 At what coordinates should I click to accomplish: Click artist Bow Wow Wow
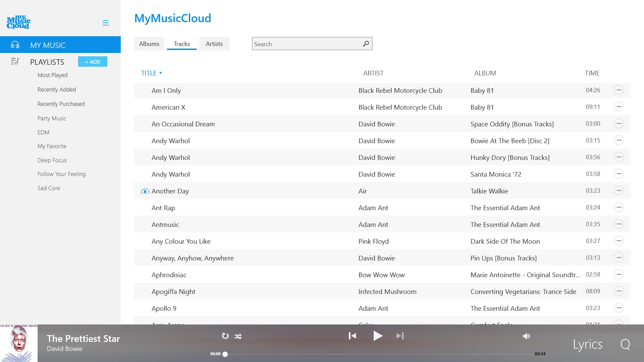(x=381, y=275)
